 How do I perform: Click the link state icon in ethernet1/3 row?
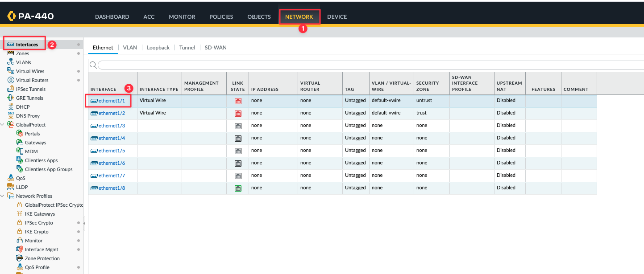tap(238, 126)
